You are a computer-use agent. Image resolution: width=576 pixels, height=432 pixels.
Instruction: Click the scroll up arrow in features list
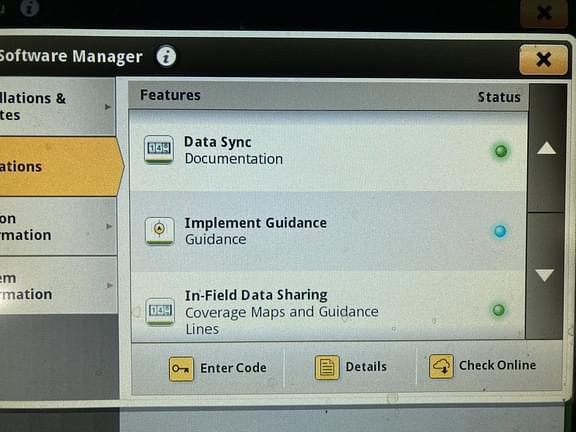pyautogui.click(x=546, y=148)
